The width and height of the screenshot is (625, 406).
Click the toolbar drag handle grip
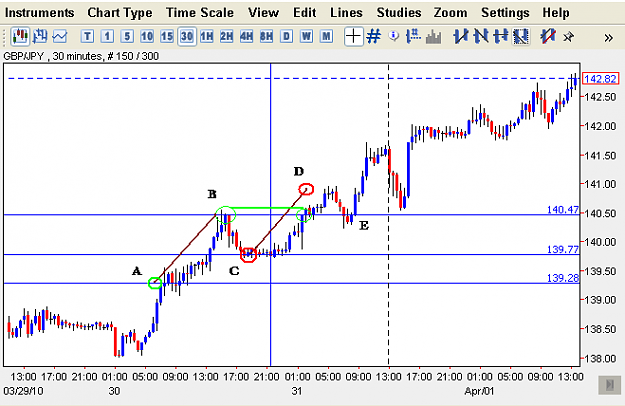(4, 37)
